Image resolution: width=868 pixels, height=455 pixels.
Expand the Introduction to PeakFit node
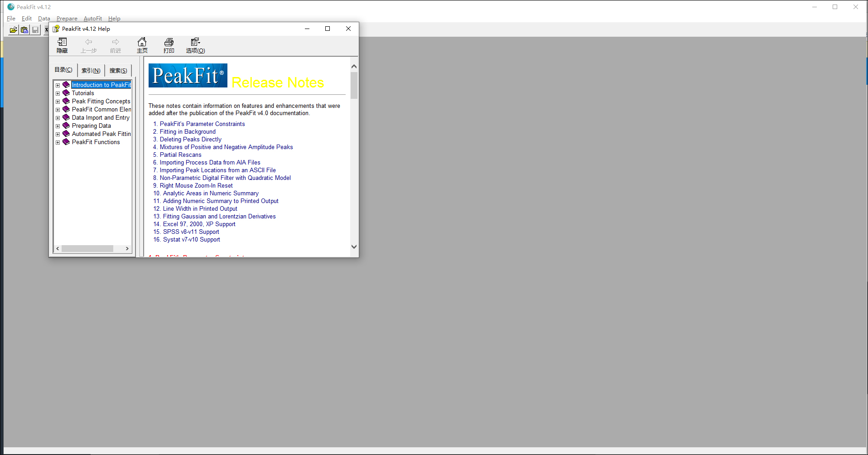pyautogui.click(x=58, y=85)
